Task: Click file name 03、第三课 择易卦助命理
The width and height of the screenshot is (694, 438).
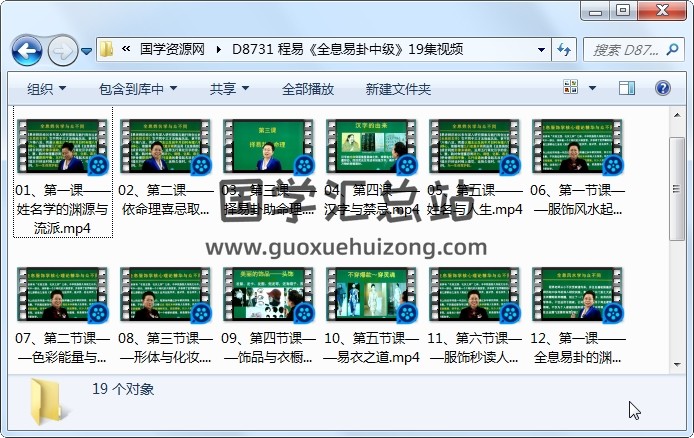Action: 269,200
